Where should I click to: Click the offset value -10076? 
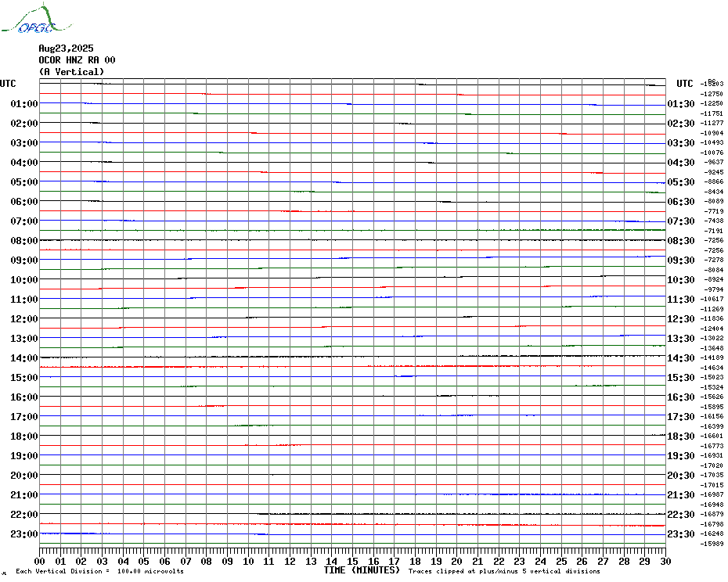pos(712,153)
